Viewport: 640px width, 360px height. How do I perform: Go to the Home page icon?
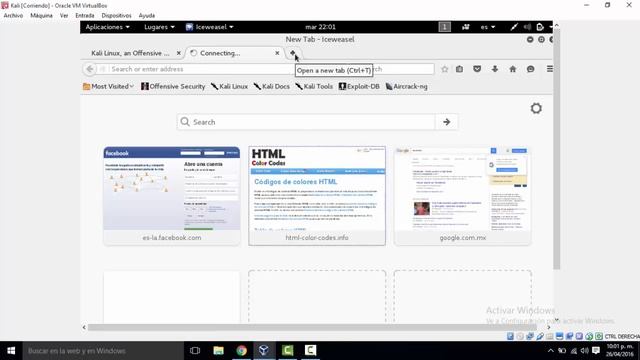click(x=513, y=69)
